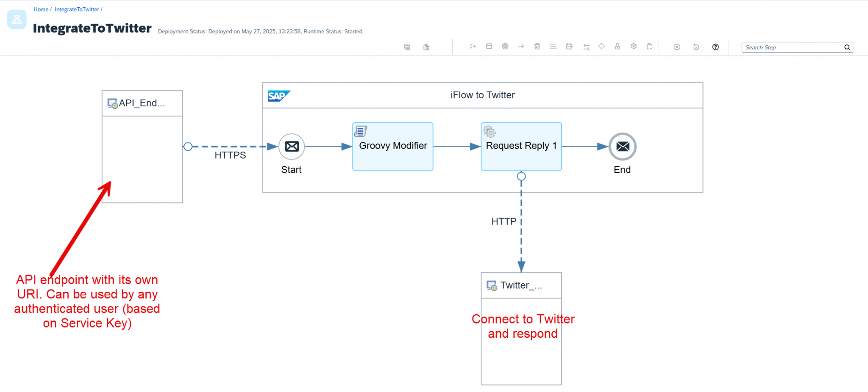Select the Paste icon in the toolbar
Screen dimensions: 868x392
click(x=426, y=47)
